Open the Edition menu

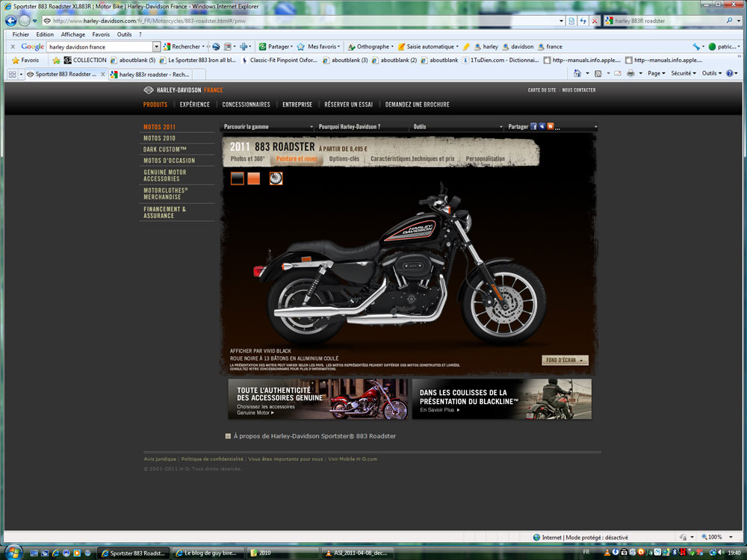[x=45, y=34]
